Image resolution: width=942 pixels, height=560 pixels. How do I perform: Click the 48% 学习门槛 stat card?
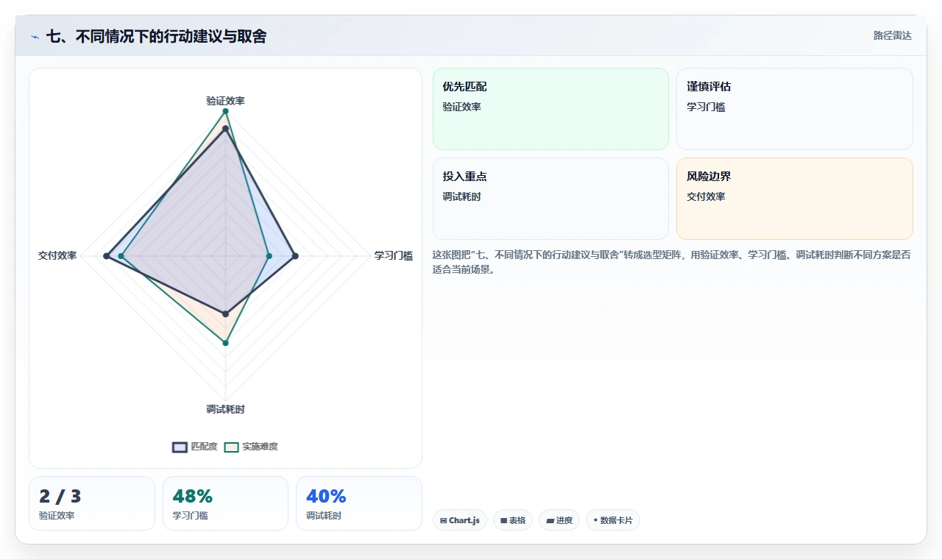tap(225, 503)
